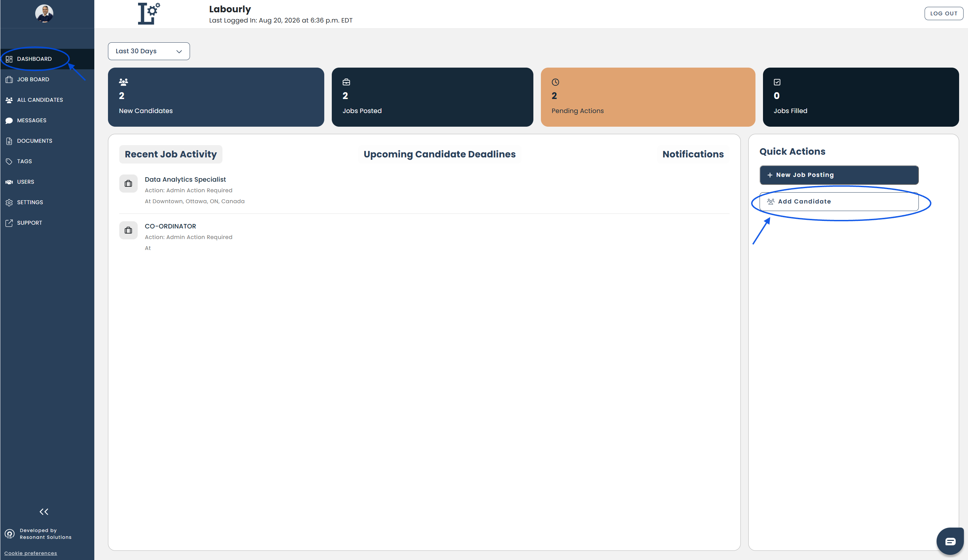Go to Dashboard in the sidebar
The image size is (968, 560).
(x=47, y=59)
